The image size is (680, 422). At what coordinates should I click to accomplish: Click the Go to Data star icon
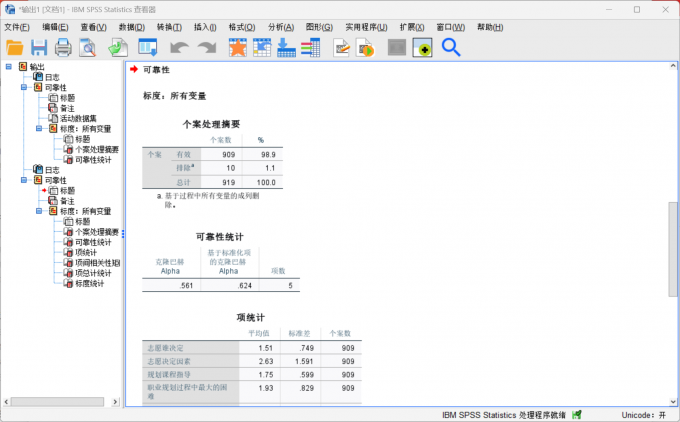(x=238, y=47)
